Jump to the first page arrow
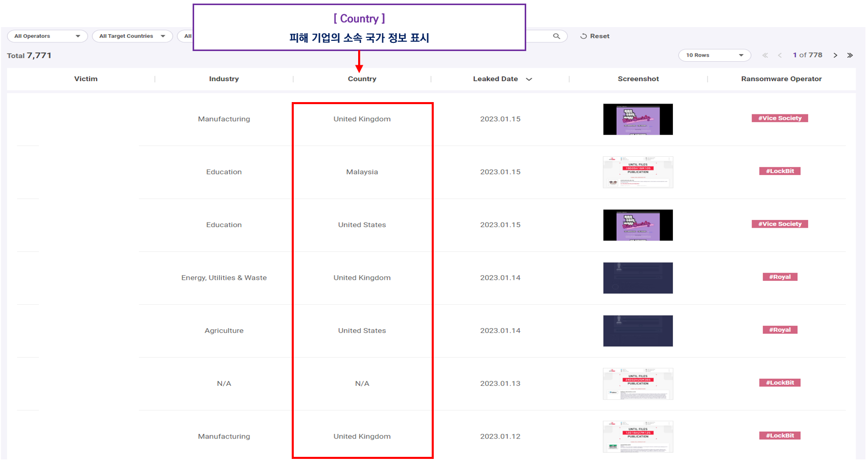This screenshot has width=868, height=464. (x=765, y=55)
